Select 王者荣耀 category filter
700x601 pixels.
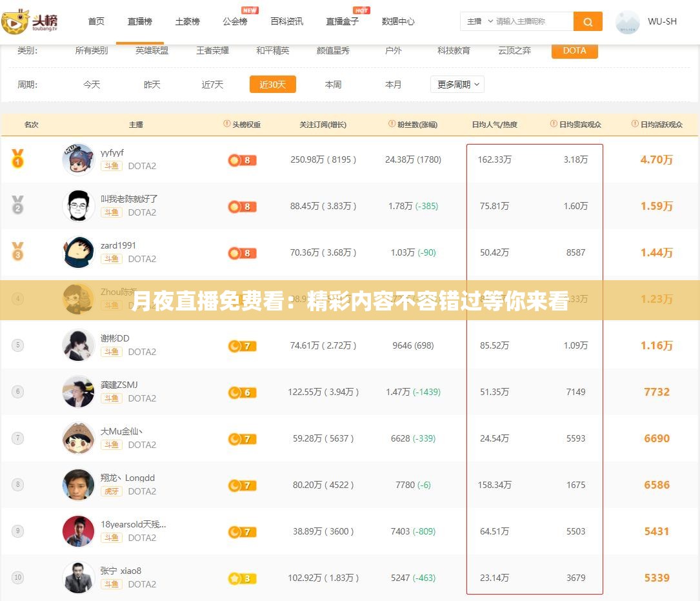pyautogui.click(x=212, y=50)
